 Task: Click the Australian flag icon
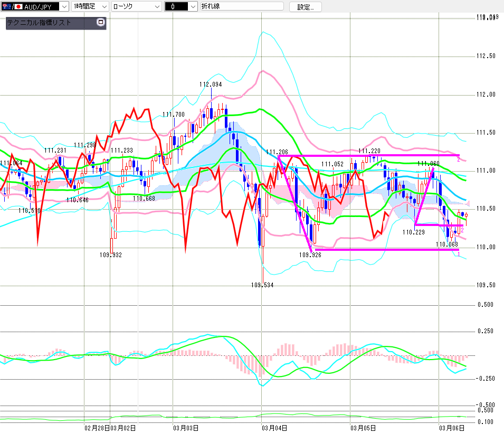click(6, 6)
